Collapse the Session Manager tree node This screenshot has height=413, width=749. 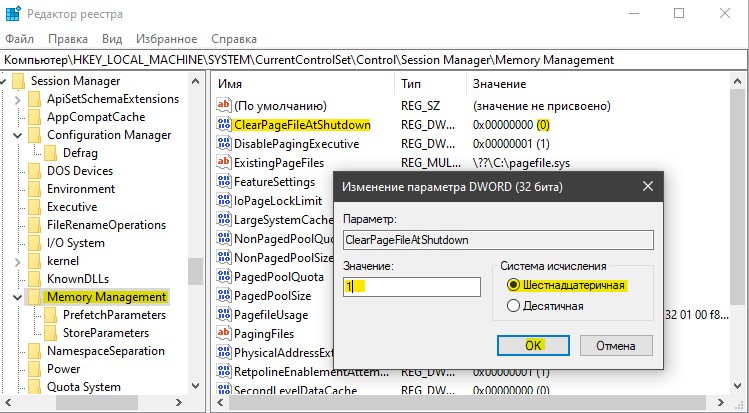point(3,82)
